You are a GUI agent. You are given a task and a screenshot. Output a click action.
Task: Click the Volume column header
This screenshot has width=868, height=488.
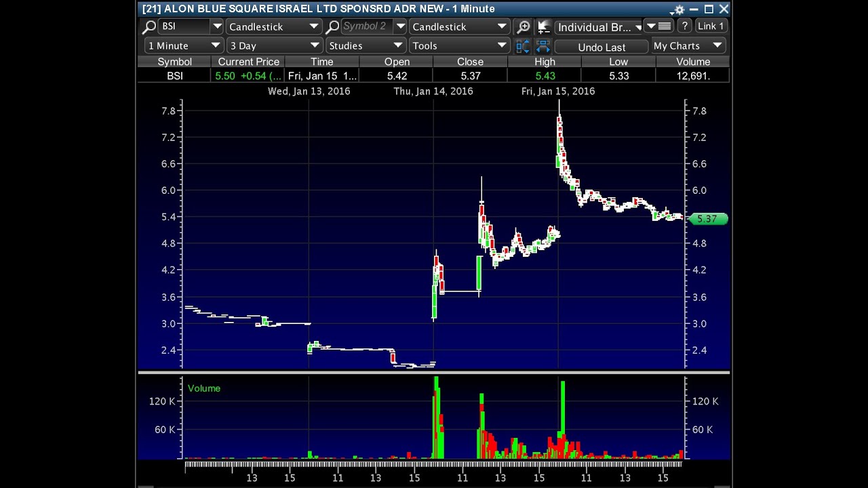point(693,62)
